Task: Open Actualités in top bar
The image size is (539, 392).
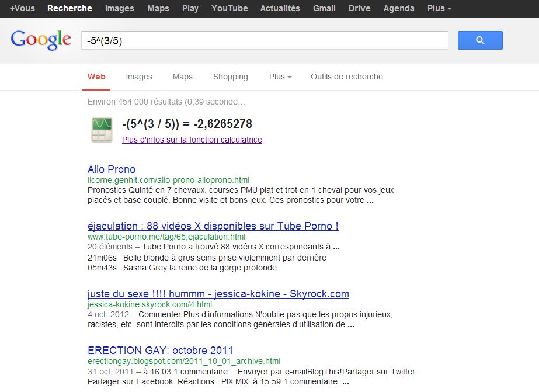Action: (280, 8)
